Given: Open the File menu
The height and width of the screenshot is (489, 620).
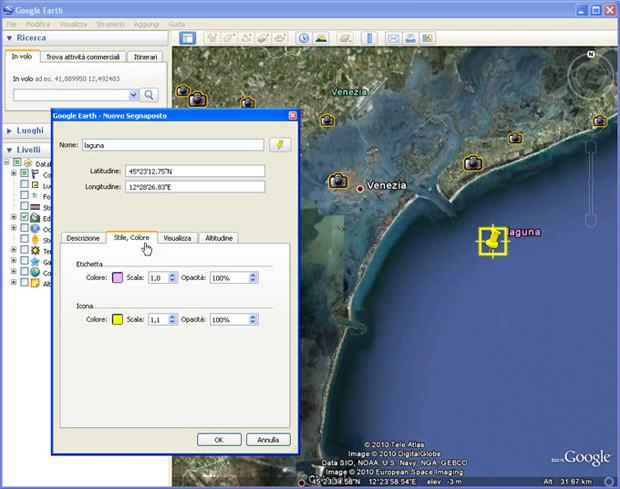Looking at the screenshot, I should (x=11, y=25).
